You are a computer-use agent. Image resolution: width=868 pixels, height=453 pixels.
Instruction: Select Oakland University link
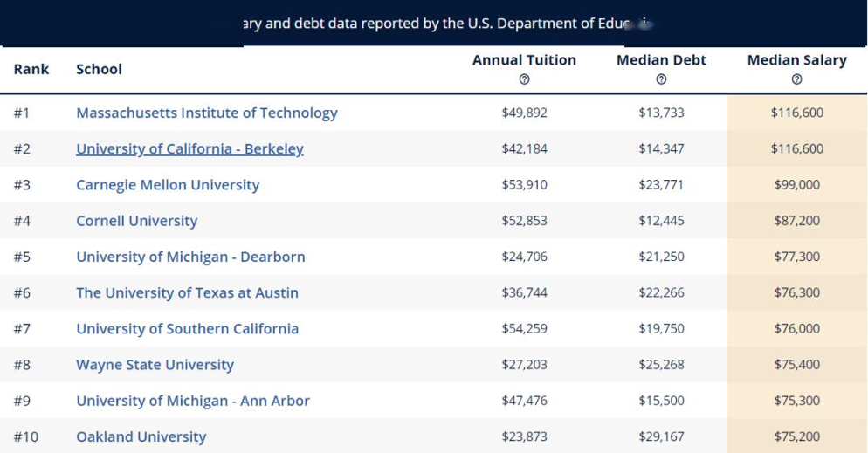click(x=141, y=436)
